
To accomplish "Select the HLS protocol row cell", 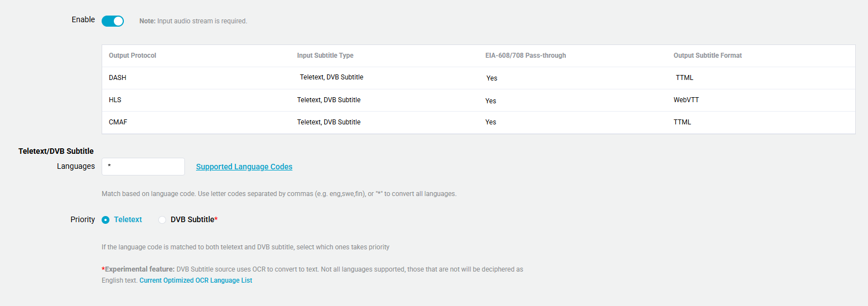I will [x=115, y=100].
